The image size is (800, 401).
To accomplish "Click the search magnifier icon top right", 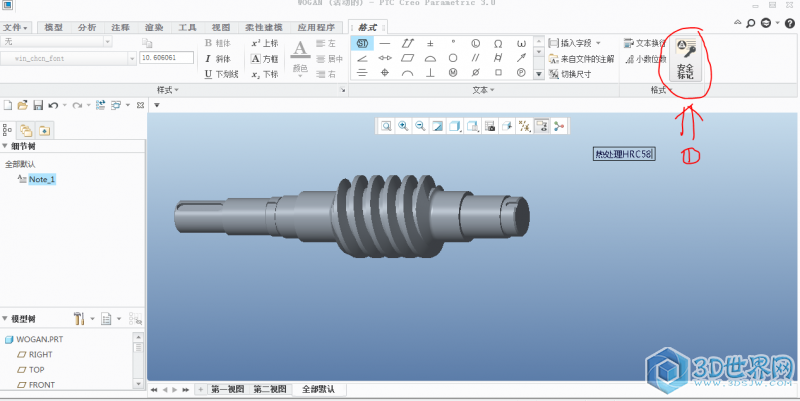I will (x=751, y=23).
